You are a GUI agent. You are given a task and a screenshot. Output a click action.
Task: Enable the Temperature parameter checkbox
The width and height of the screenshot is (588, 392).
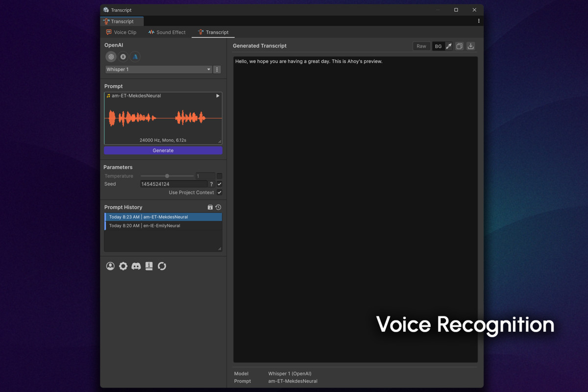click(219, 176)
